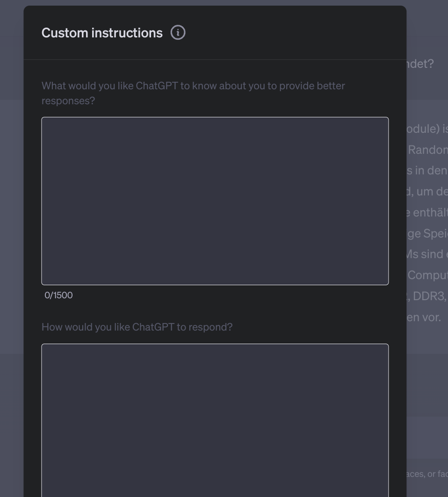Click the top edge of the modal dialog
Viewport: 448px width, 497px height.
pyautogui.click(x=215, y=6)
